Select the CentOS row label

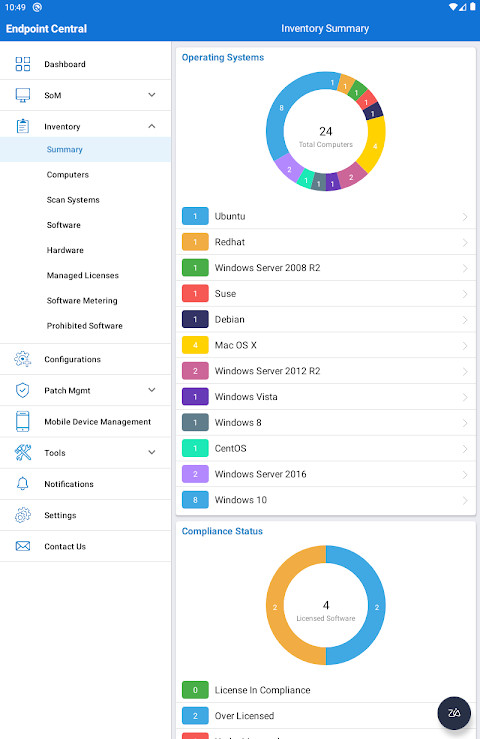231,448
